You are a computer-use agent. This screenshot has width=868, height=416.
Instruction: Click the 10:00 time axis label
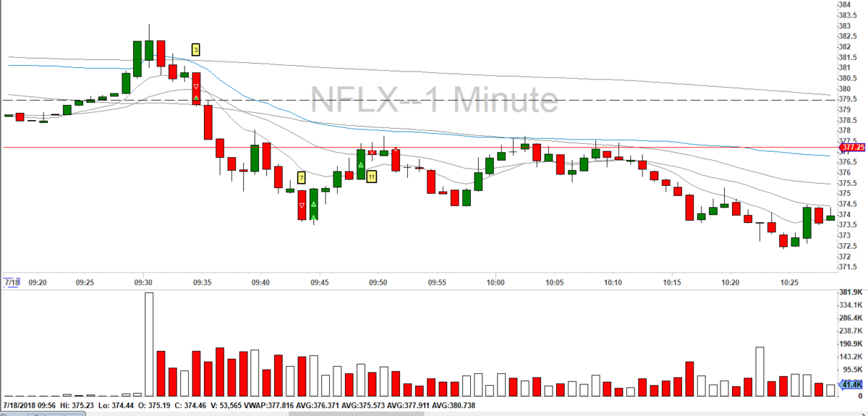click(495, 282)
